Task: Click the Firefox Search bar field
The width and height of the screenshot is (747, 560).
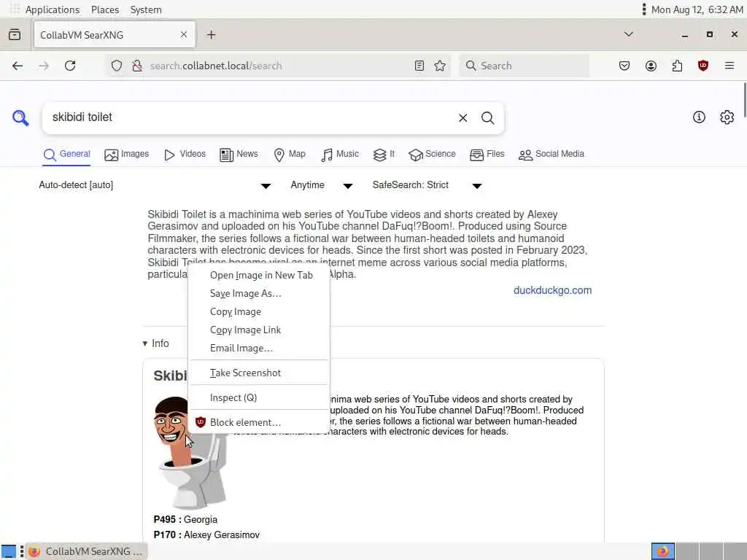Action: [524, 66]
